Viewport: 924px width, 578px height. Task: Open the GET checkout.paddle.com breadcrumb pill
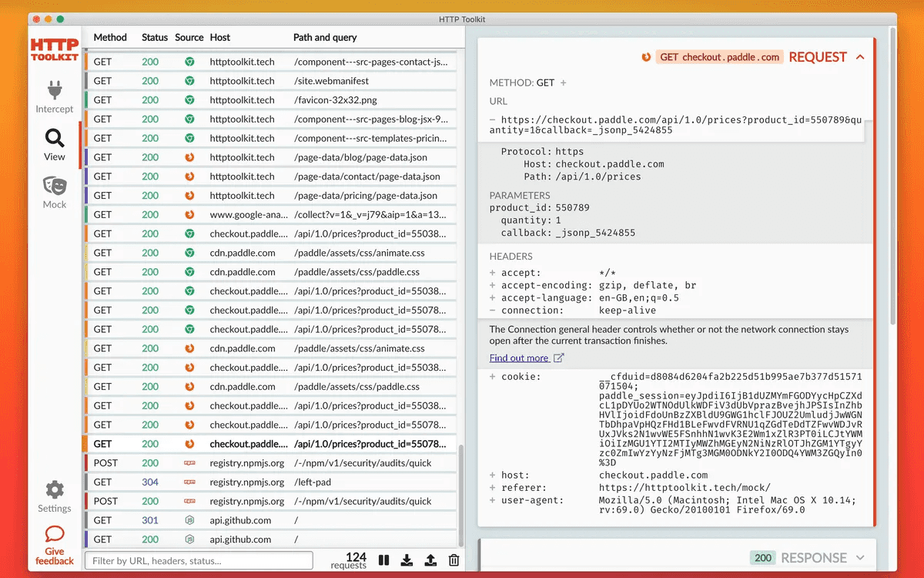[719, 56]
